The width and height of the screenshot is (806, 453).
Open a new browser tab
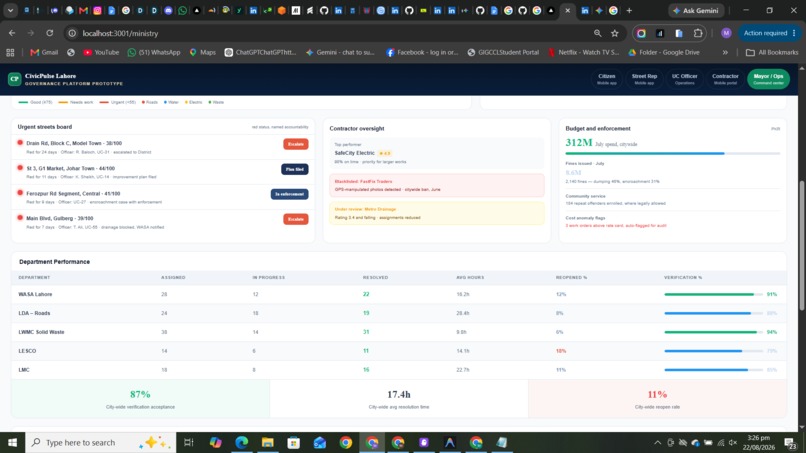point(629,10)
